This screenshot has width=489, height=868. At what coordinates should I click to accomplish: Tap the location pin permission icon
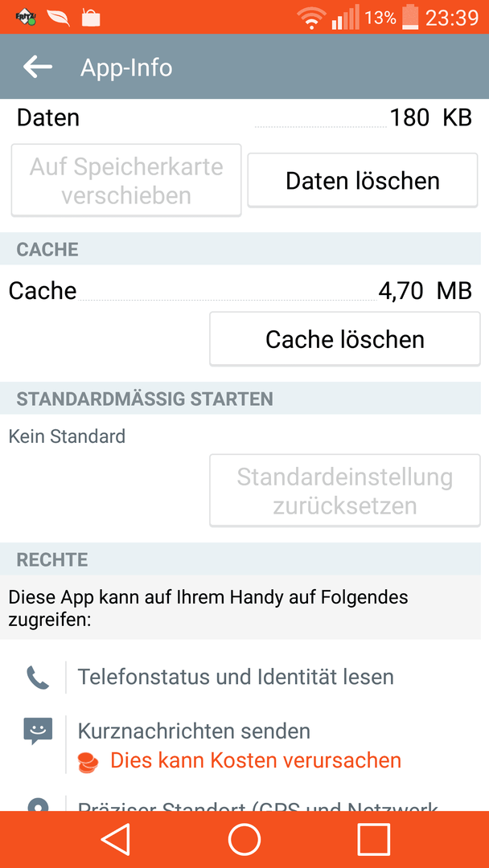point(38,804)
